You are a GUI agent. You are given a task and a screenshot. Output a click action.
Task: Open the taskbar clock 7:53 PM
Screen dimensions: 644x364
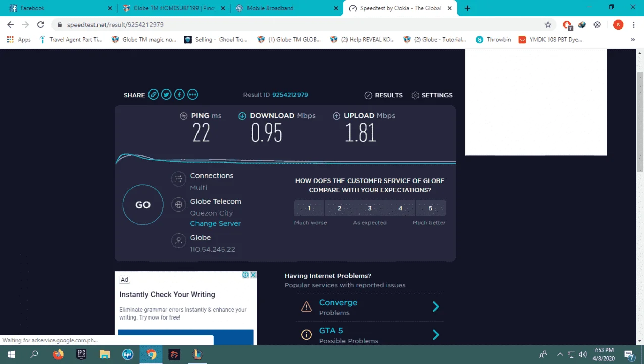[603, 354]
